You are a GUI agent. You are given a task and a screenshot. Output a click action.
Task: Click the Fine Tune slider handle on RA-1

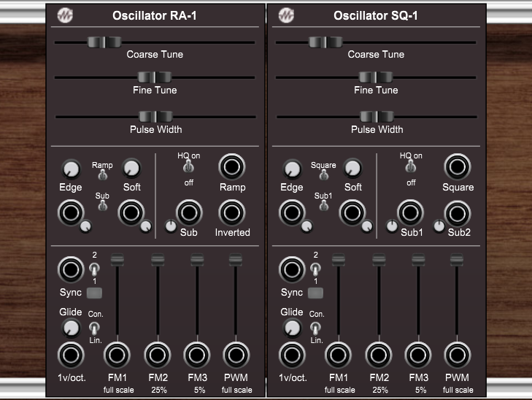coord(155,77)
